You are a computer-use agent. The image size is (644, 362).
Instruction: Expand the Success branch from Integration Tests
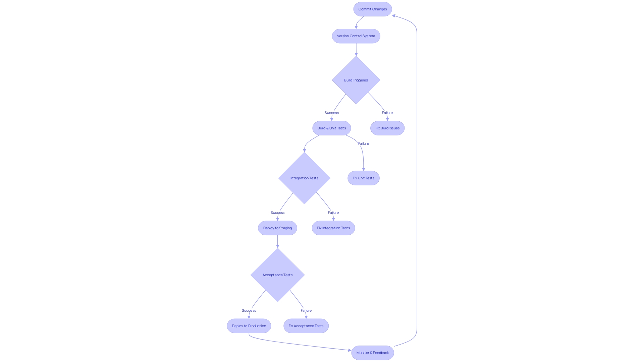click(x=277, y=212)
